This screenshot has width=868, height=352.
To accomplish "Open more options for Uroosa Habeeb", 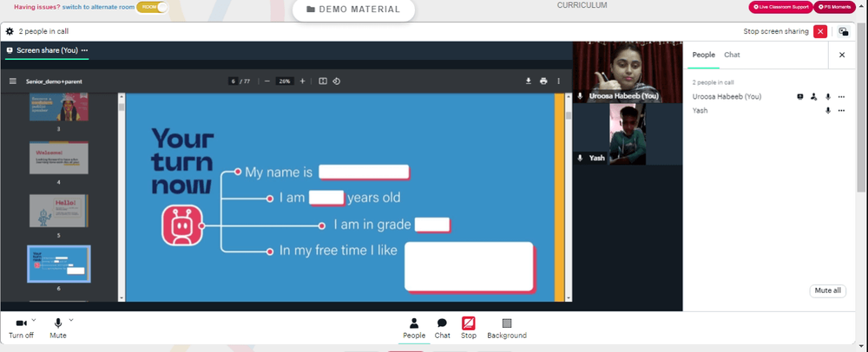I will [x=841, y=96].
